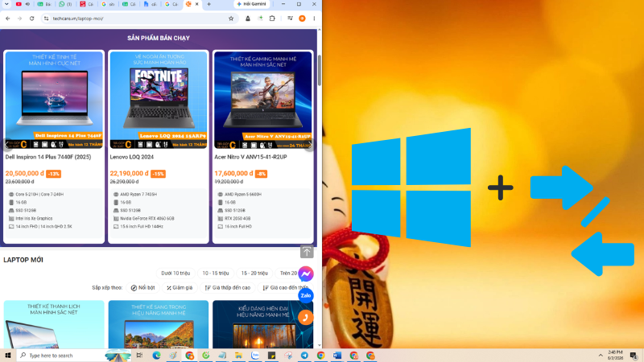Open the Chrome Extensions puzzle icon
This screenshot has width=644, height=362.
tap(272, 19)
